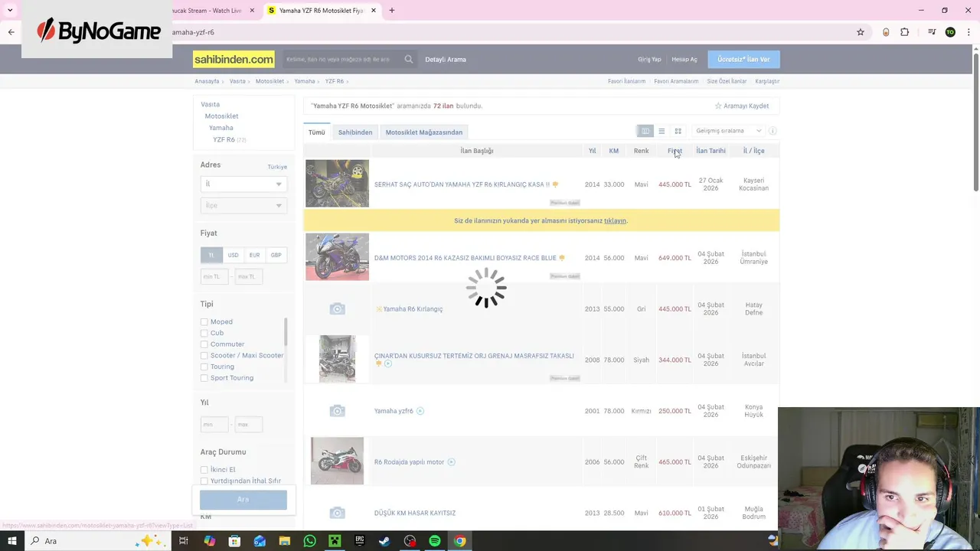Screen dimensions: 980x551
Task: Select USD currency toggle
Action: coord(233,255)
